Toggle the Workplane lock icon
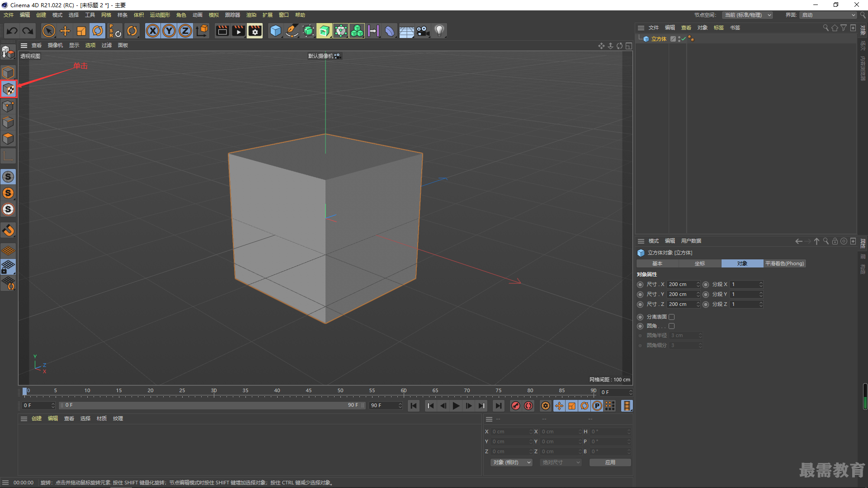Image resolution: width=868 pixels, height=488 pixels. 8,267
